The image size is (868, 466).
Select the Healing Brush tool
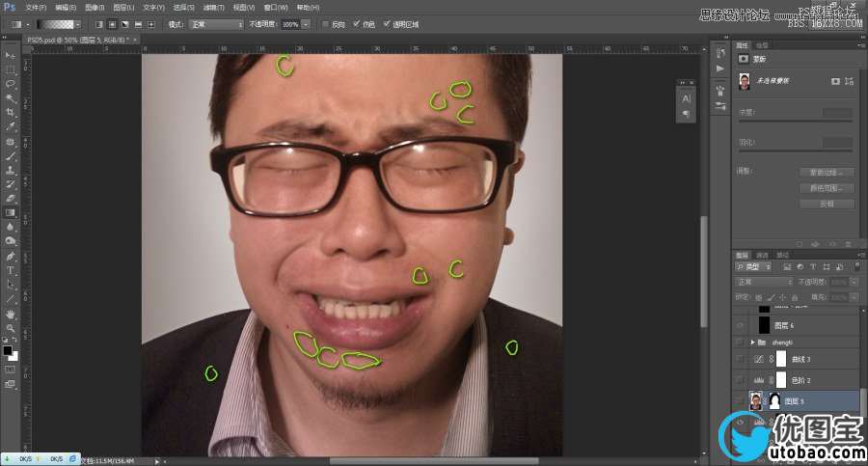[10, 143]
